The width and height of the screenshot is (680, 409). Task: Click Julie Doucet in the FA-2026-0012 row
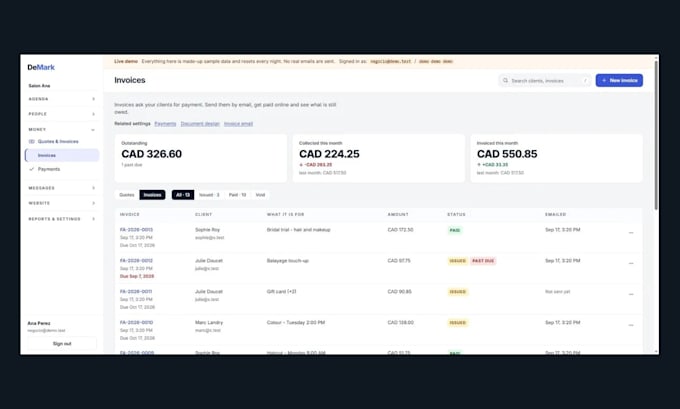point(209,261)
